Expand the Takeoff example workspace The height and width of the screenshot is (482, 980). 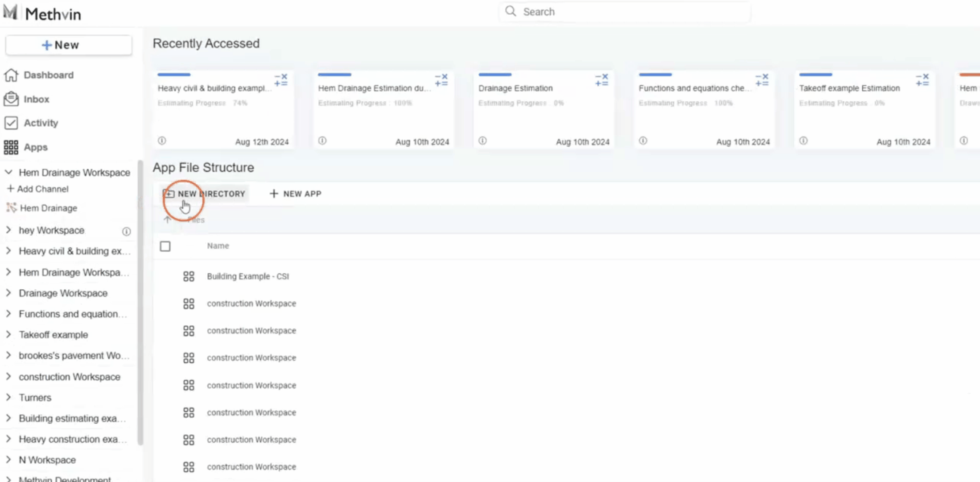click(8, 334)
